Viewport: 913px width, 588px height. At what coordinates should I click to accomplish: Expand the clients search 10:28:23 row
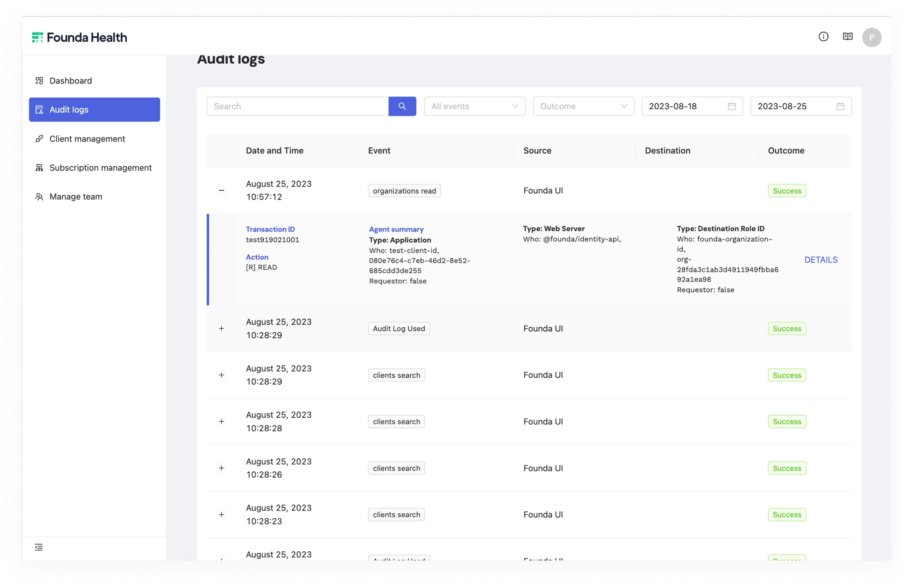[221, 514]
